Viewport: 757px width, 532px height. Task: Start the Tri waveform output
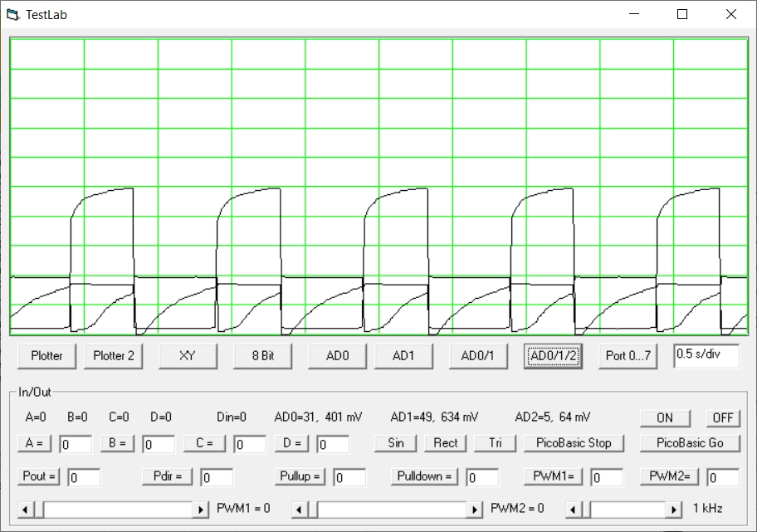[495, 443]
